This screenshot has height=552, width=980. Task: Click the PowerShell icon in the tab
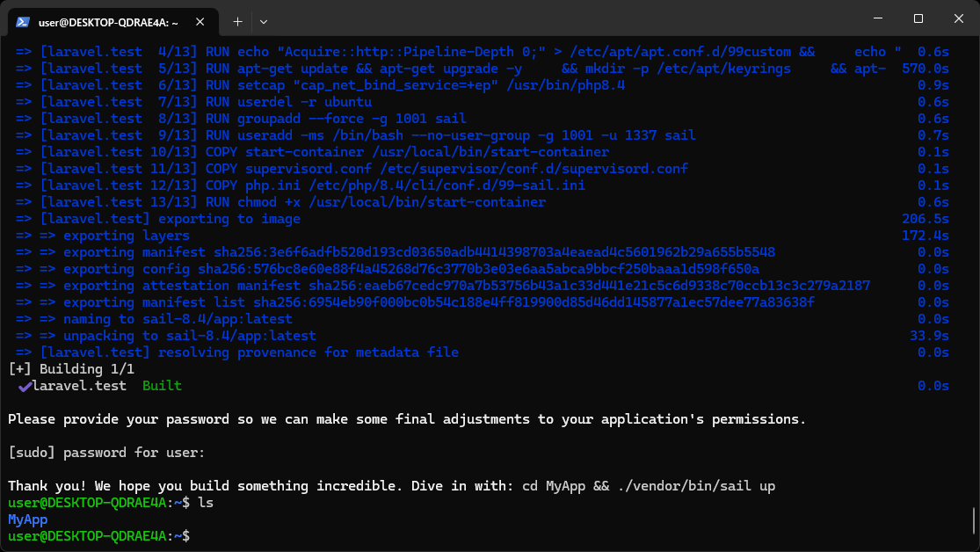pyautogui.click(x=23, y=22)
